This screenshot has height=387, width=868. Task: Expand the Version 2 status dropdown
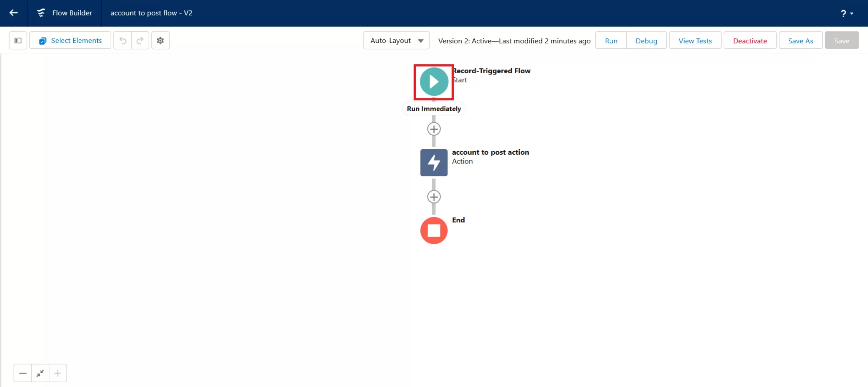514,40
